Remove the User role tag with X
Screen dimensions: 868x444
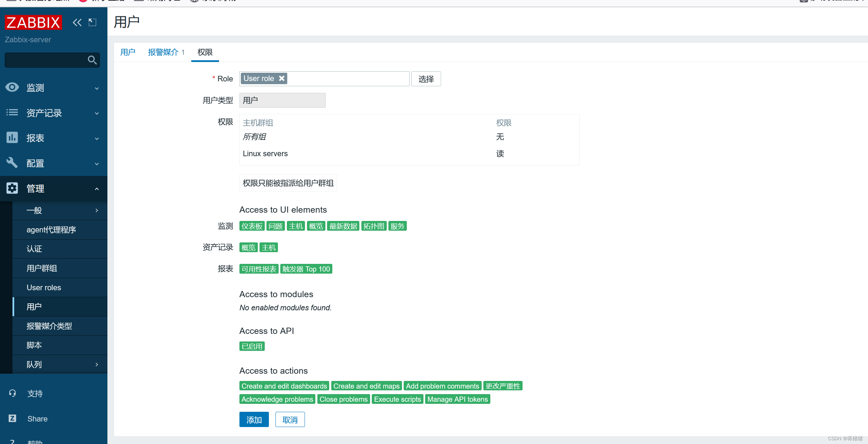(282, 79)
